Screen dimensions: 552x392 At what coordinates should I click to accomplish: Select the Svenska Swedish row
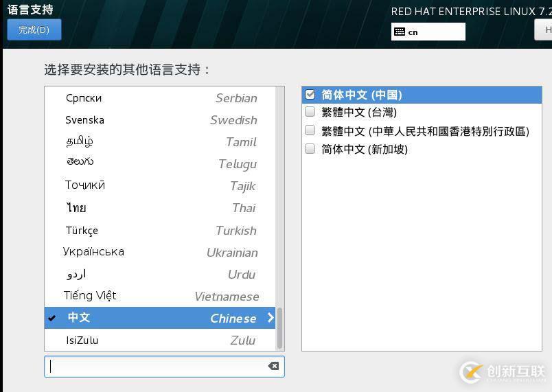(x=160, y=120)
